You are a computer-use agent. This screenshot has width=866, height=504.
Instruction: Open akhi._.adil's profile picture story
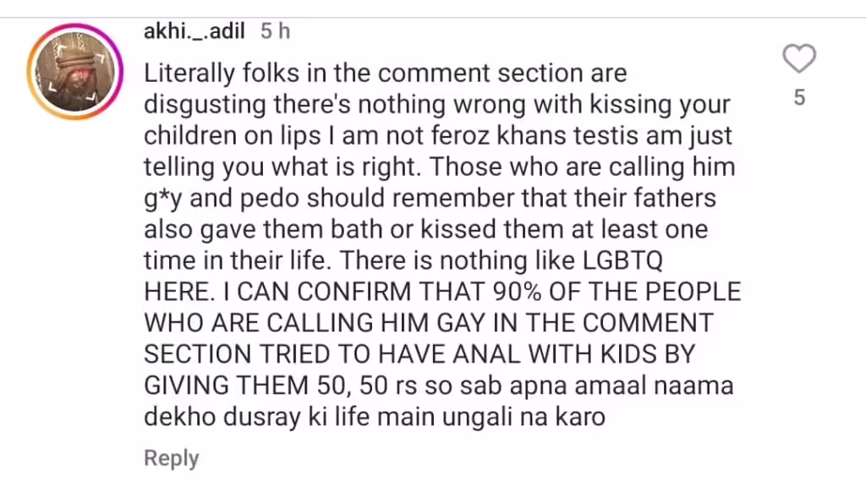click(75, 71)
